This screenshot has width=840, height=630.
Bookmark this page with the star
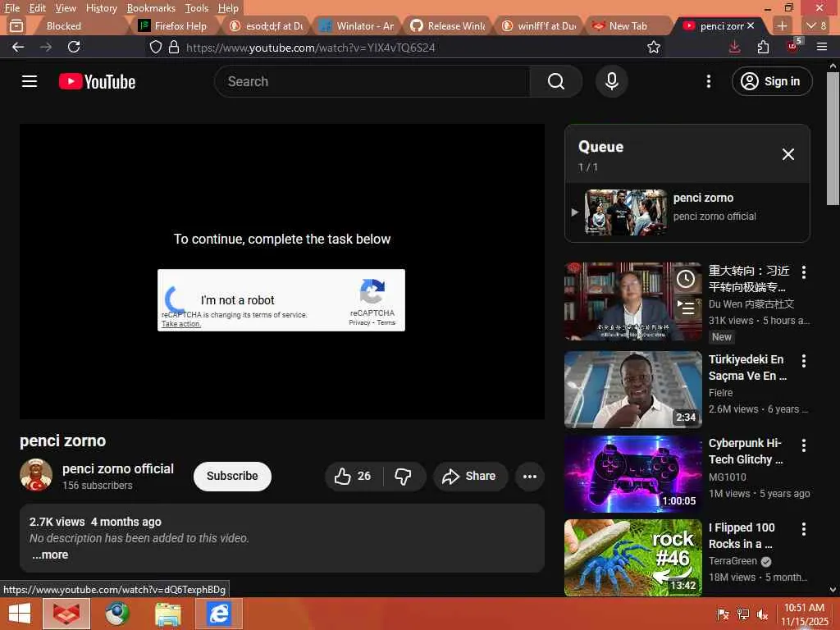click(653, 47)
